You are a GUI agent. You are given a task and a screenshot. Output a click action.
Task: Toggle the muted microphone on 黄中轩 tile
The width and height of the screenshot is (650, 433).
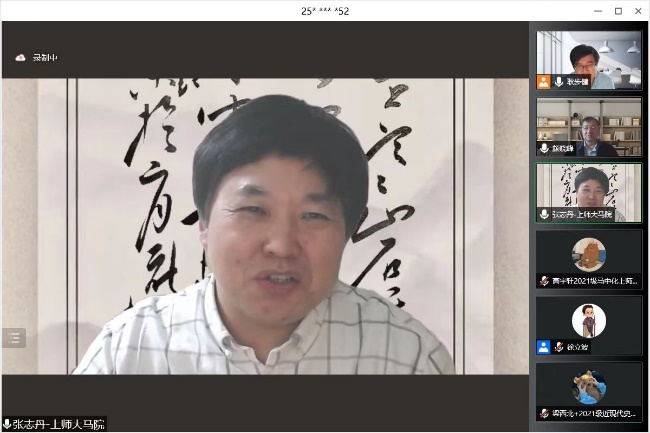(545, 280)
